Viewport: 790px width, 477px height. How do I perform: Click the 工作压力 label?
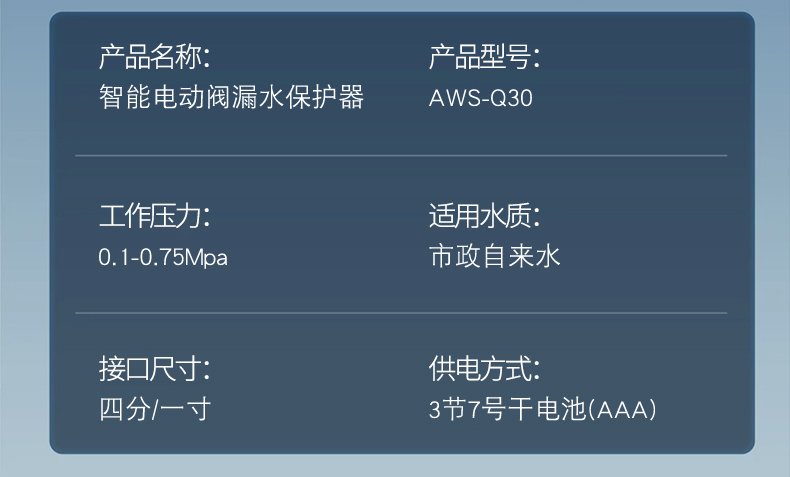153,215
